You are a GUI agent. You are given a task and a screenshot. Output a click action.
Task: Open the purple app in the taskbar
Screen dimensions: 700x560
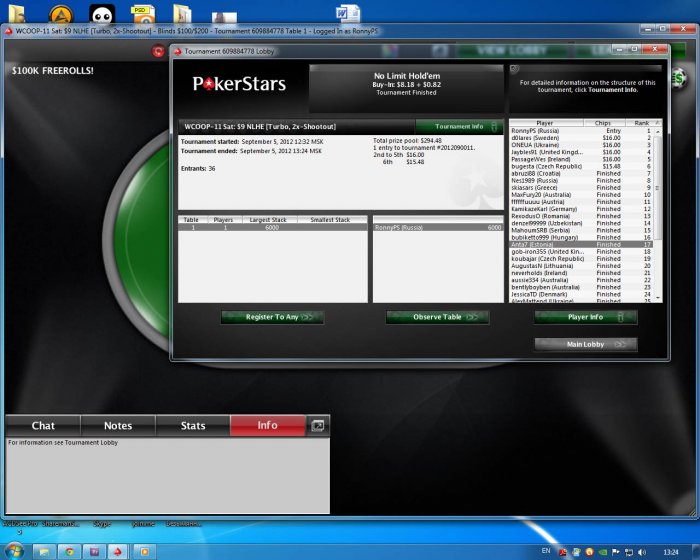point(95,552)
